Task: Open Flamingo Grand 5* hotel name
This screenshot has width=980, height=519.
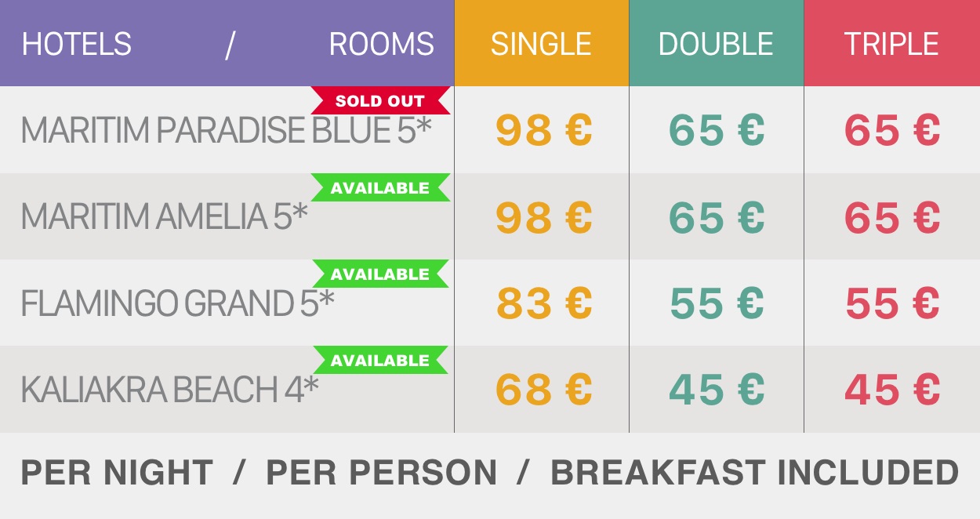Action: tap(177, 303)
